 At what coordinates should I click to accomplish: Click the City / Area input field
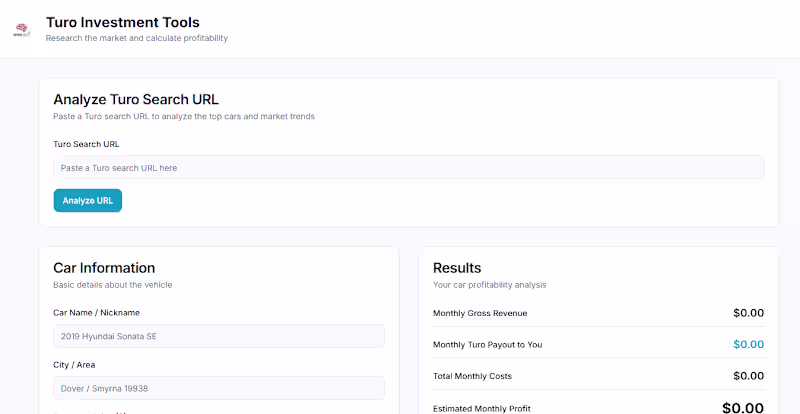219,388
